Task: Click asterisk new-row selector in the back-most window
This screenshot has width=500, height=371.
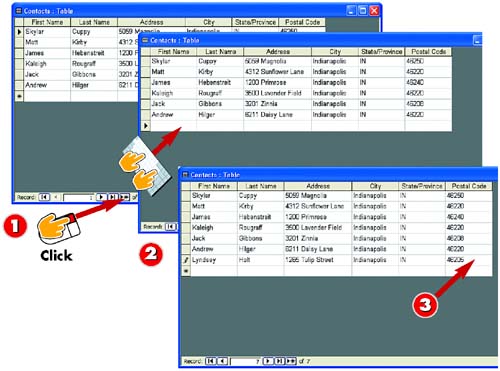Action: click(x=19, y=96)
